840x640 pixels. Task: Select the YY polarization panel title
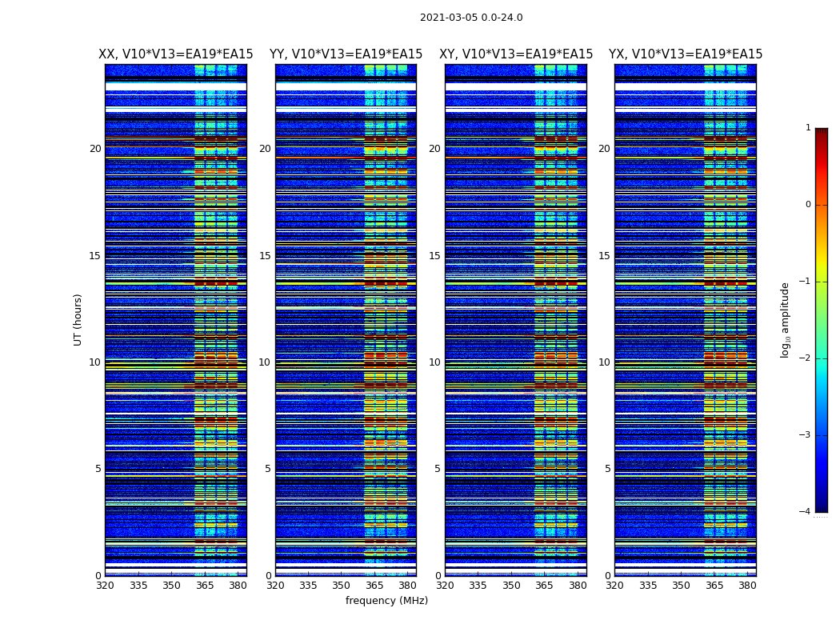pyautogui.click(x=346, y=54)
